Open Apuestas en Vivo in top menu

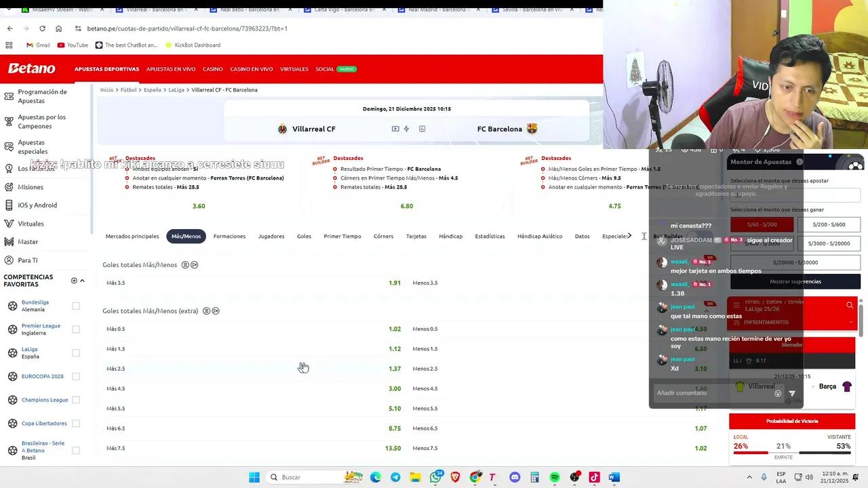(x=171, y=69)
